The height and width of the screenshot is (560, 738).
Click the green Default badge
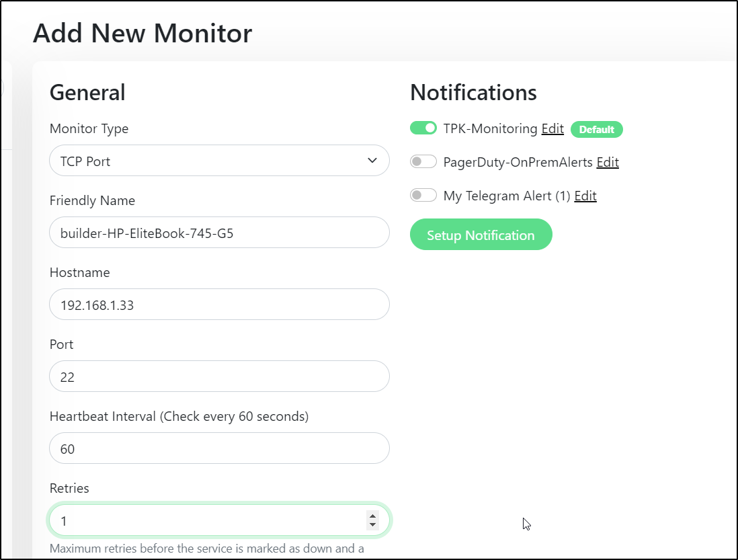pos(596,129)
